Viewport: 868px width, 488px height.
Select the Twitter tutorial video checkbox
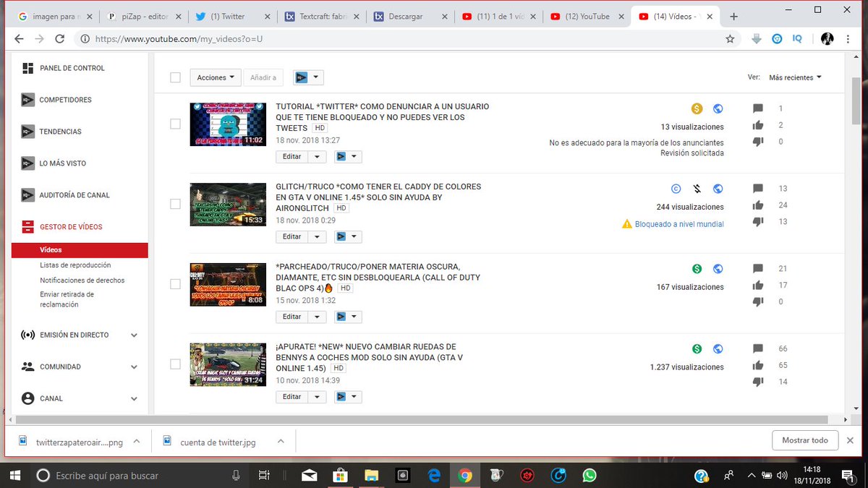[175, 124]
